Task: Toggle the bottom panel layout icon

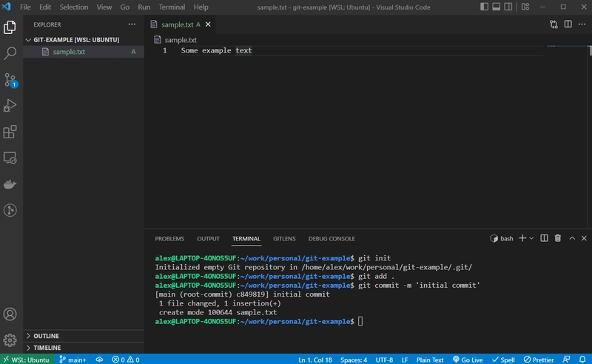Action: point(496,7)
